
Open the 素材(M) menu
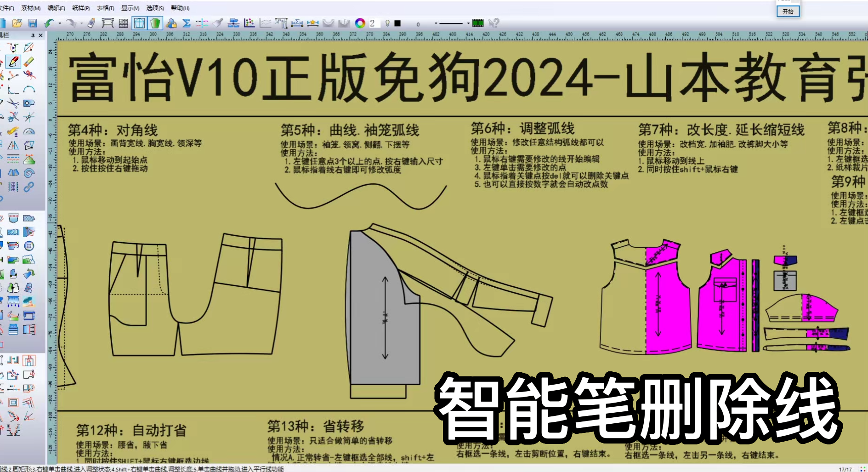click(x=31, y=8)
